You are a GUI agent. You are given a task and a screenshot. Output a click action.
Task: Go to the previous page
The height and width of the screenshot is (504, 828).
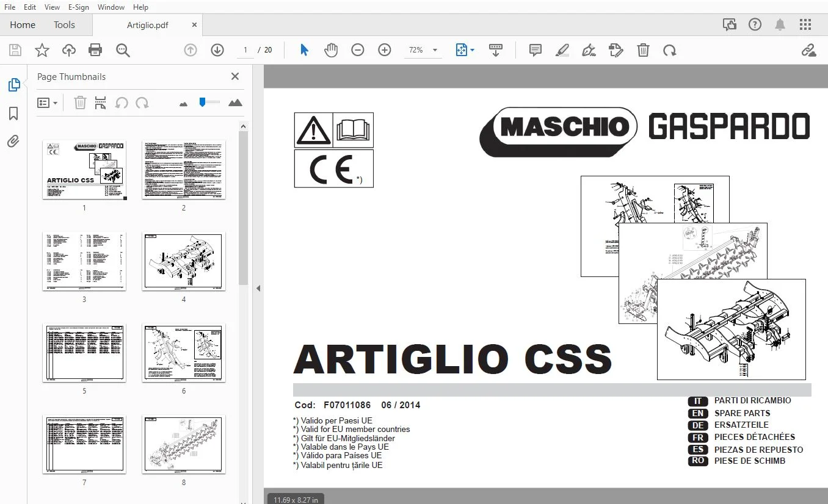(191, 50)
